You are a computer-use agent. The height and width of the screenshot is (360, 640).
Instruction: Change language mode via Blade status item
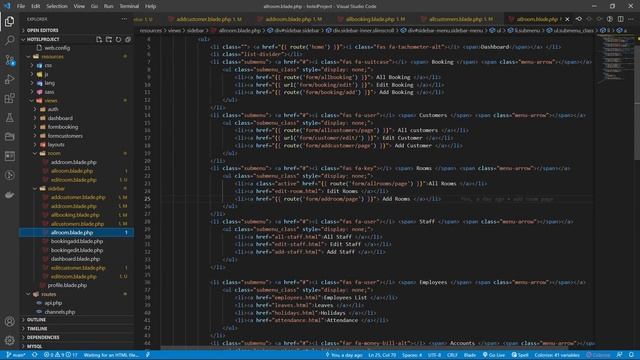pos(470,355)
